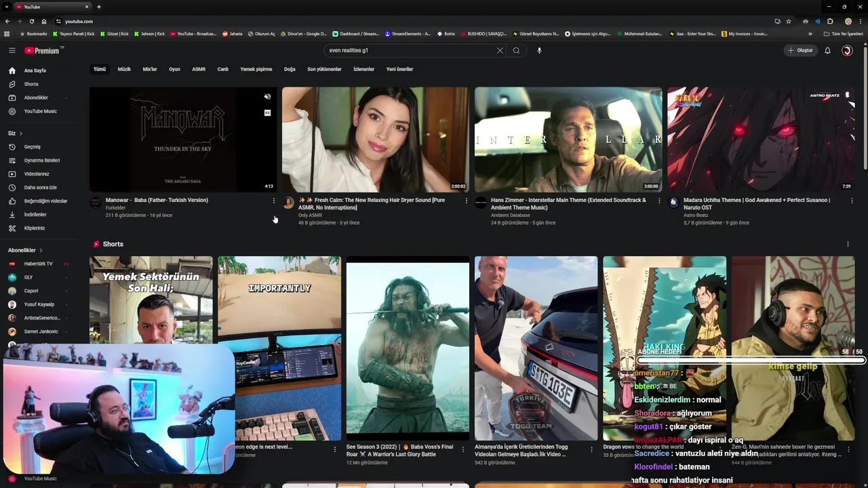
Task: Open the hamburger guide menu
Action: [12, 50]
